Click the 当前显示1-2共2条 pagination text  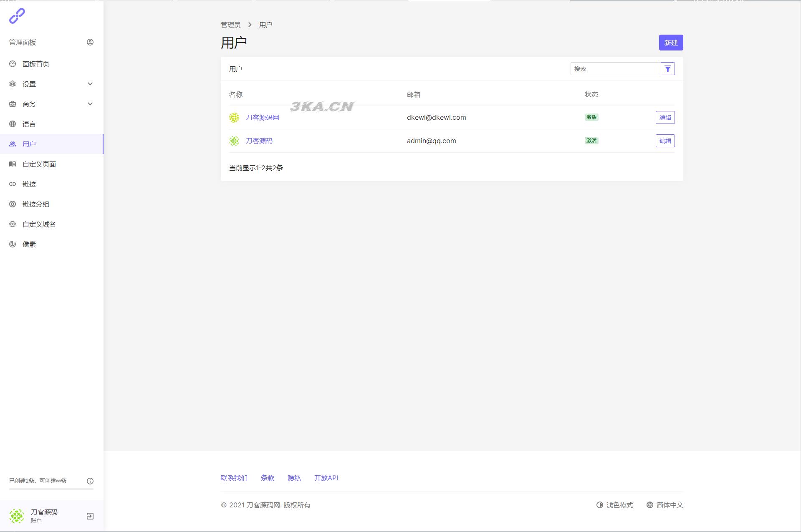(256, 168)
